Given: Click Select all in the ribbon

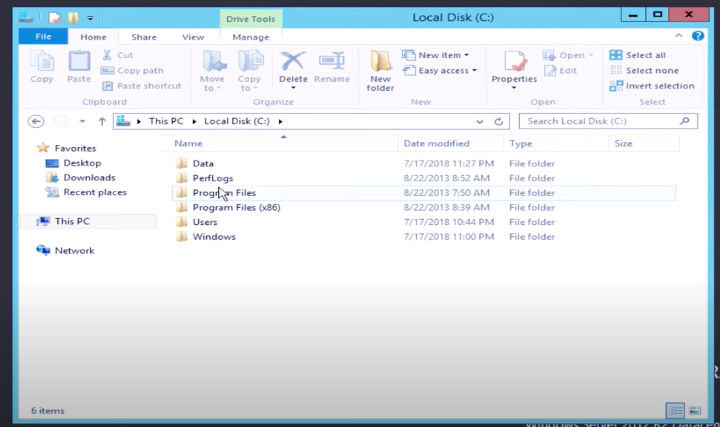Looking at the screenshot, I should (x=638, y=55).
